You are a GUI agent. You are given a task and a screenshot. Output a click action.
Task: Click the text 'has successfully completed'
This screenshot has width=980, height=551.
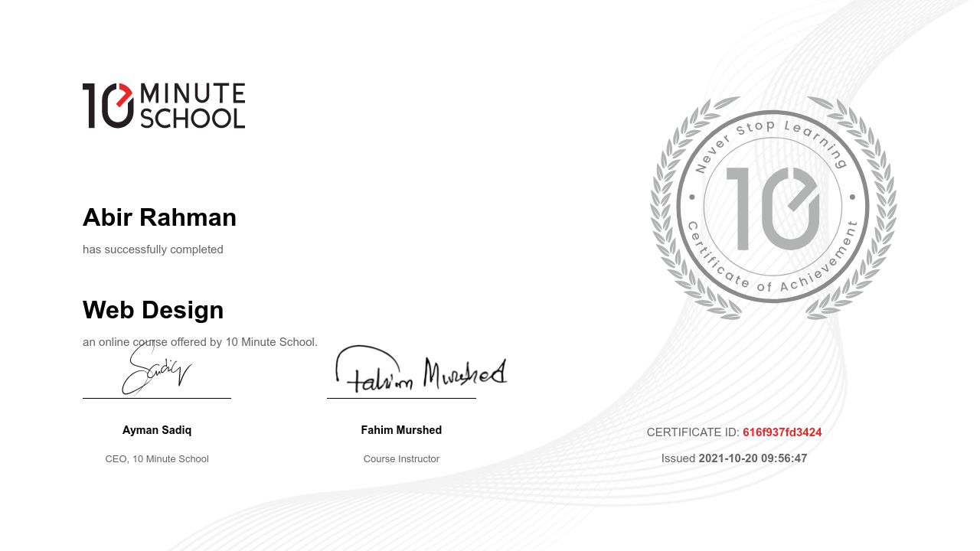coord(153,249)
